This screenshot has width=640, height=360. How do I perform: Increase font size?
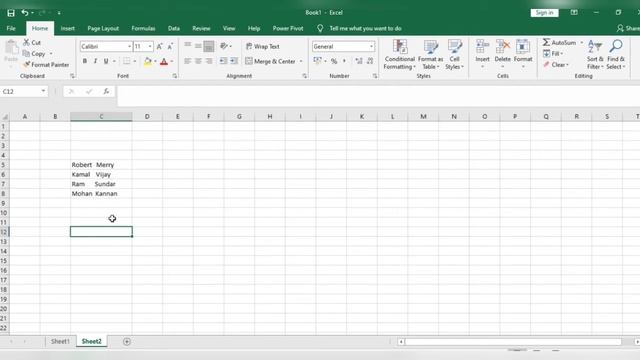(160, 47)
